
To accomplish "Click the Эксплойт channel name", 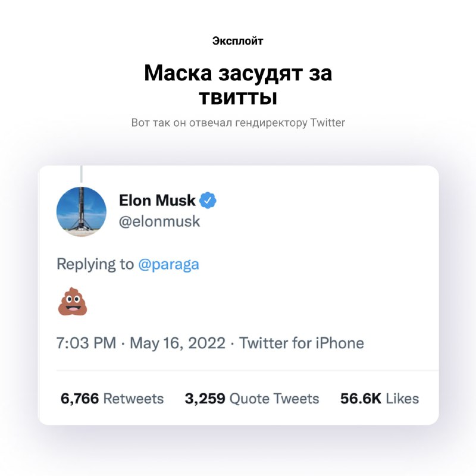I will (237, 41).
